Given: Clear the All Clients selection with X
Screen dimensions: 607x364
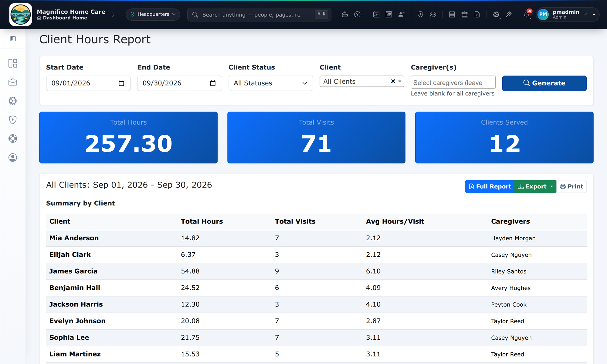Looking at the screenshot, I should point(393,81).
